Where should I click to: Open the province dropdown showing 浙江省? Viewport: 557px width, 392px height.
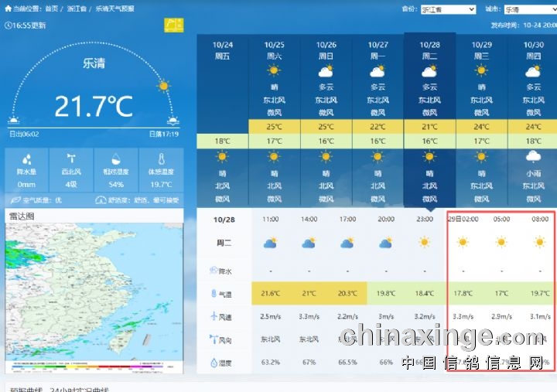tap(448, 9)
